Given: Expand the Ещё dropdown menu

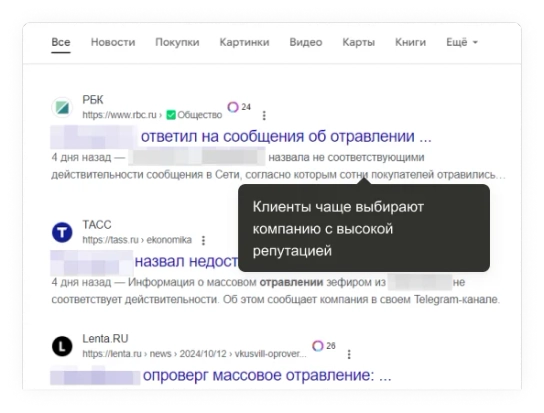Looking at the screenshot, I should coord(462,42).
